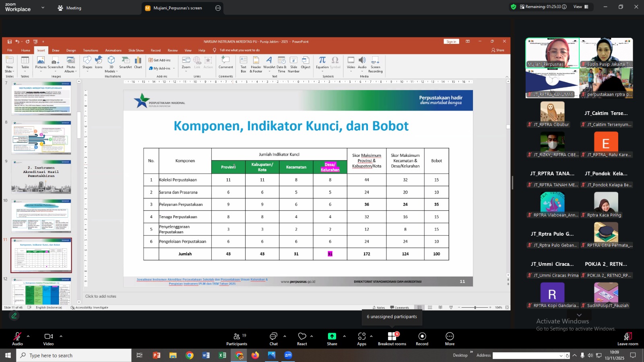Click the Sign in button in PowerPoint
The width and height of the screenshot is (644, 362).
(x=451, y=41)
